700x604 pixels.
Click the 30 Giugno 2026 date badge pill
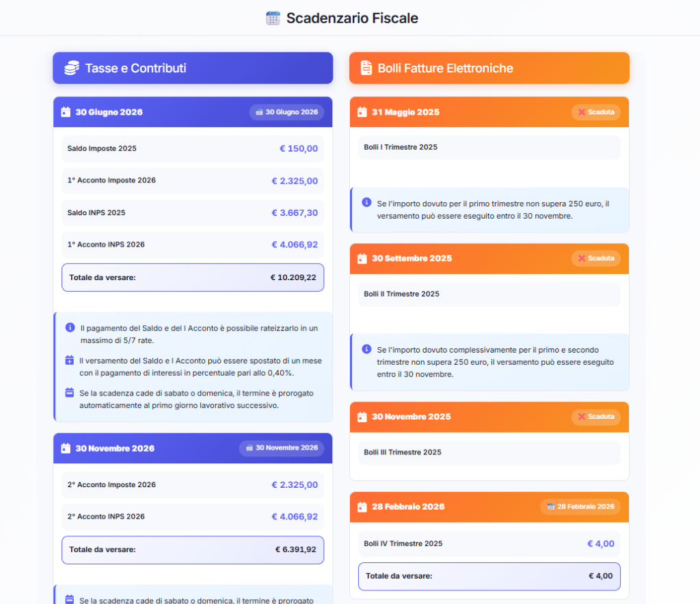pyautogui.click(x=286, y=111)
